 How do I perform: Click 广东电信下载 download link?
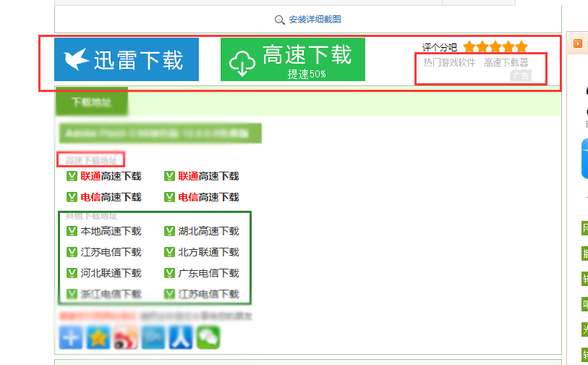[208, 274]
